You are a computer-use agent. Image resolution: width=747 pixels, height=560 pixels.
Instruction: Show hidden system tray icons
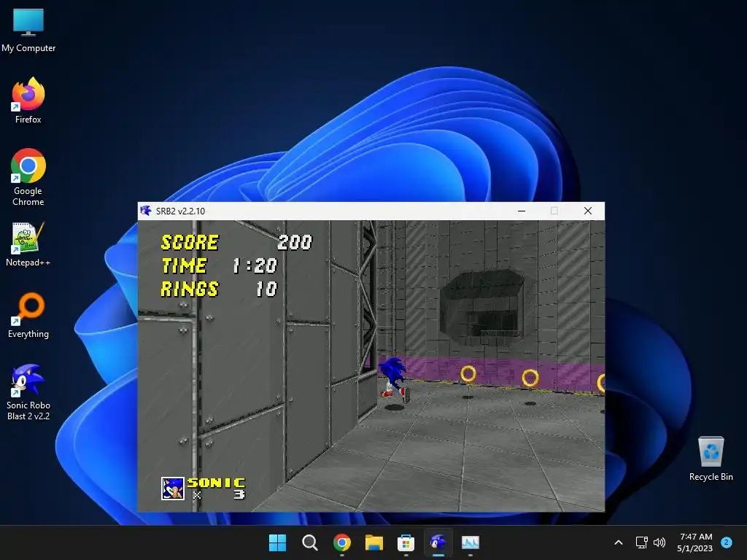619,542
